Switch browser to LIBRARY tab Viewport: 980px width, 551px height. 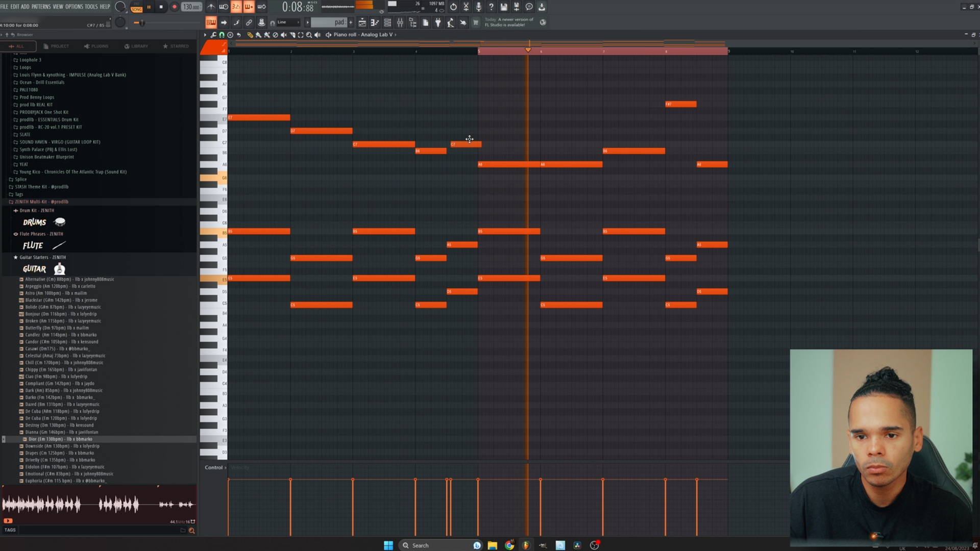136,46
